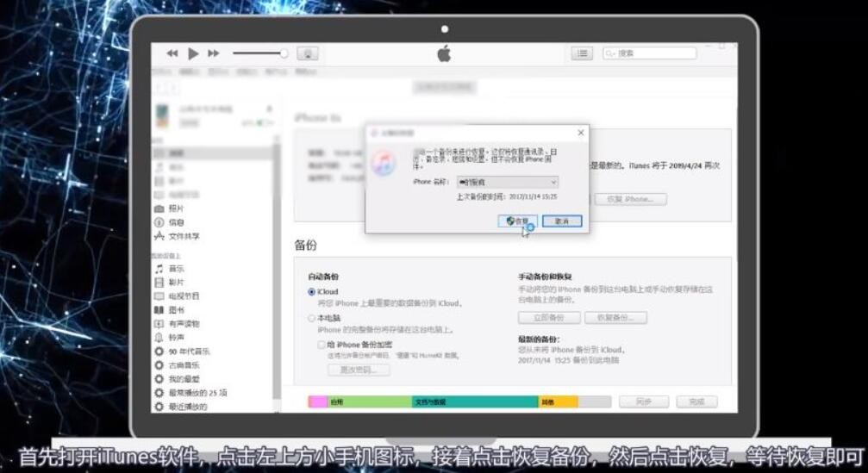Click the Apple logo in toolbar
The image size is (868, 473).
pyautogui.click(x=444, y=53)
